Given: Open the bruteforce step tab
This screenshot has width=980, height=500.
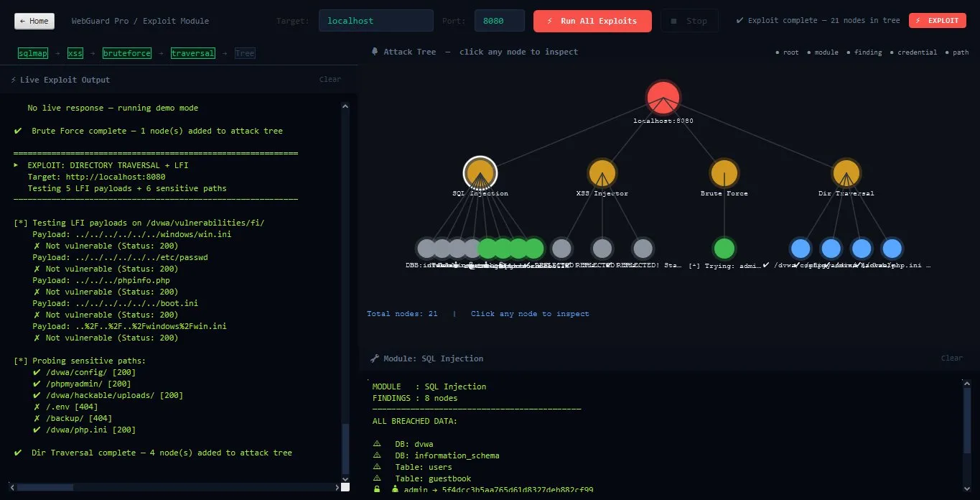Looking at the screenshot, I should pyautogui.click(x=127, y=53).
